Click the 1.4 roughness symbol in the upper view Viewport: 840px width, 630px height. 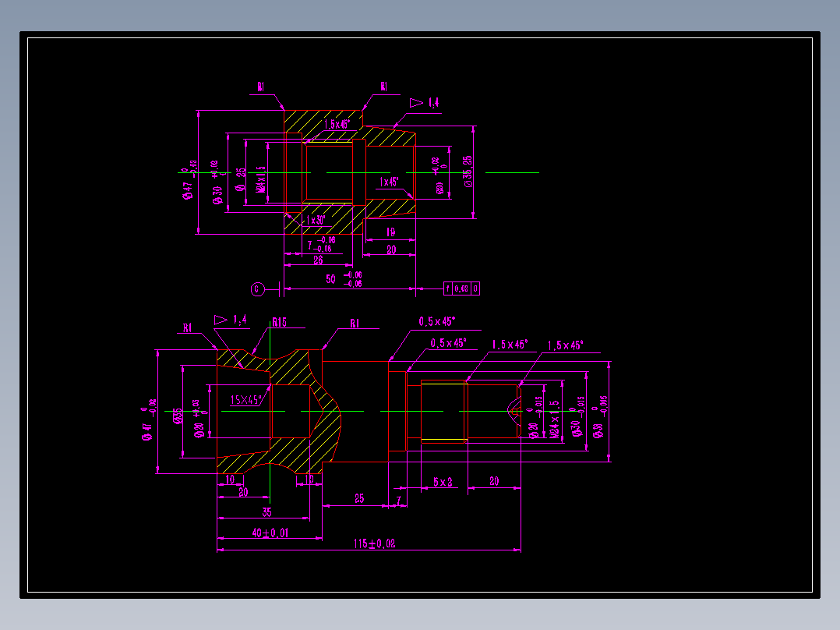[x=425, y=102]
